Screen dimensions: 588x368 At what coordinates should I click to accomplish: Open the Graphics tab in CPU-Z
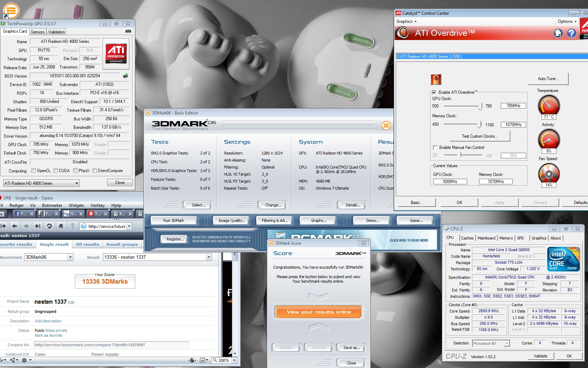[x=539, y=238]
